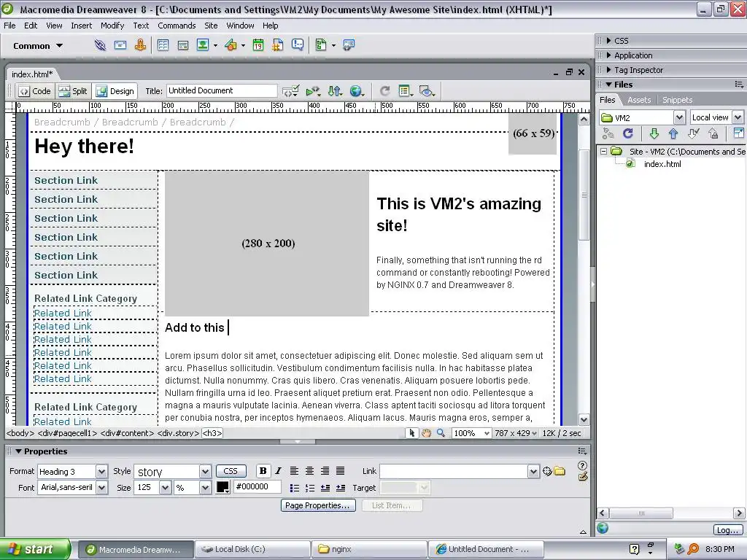
Task: Switch to Code view
Action: (35, 91)
